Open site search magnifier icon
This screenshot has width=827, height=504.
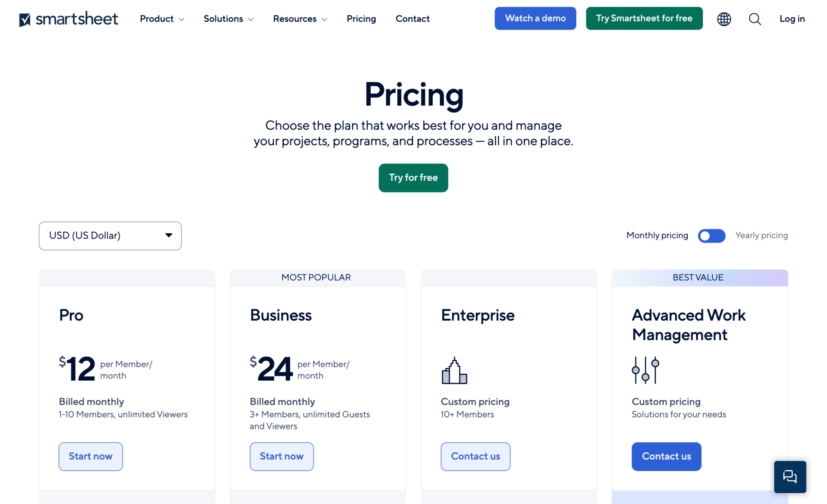click(x=755, y=19)
